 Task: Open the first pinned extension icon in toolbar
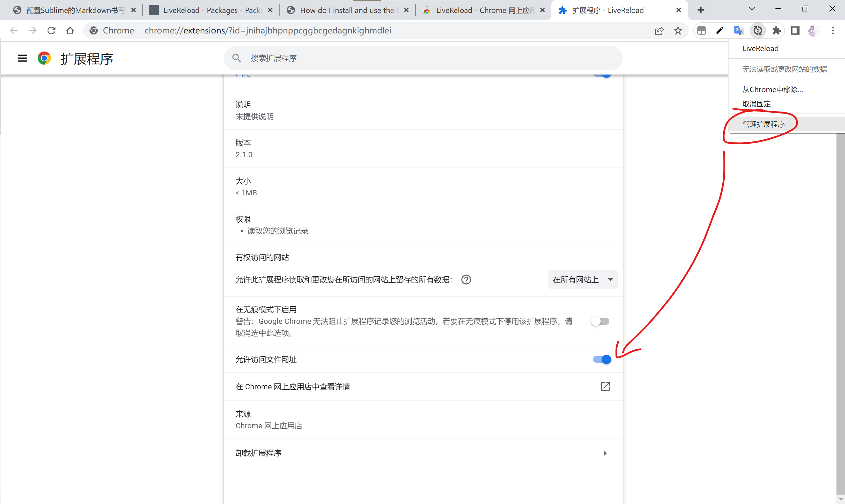point(701,31)
